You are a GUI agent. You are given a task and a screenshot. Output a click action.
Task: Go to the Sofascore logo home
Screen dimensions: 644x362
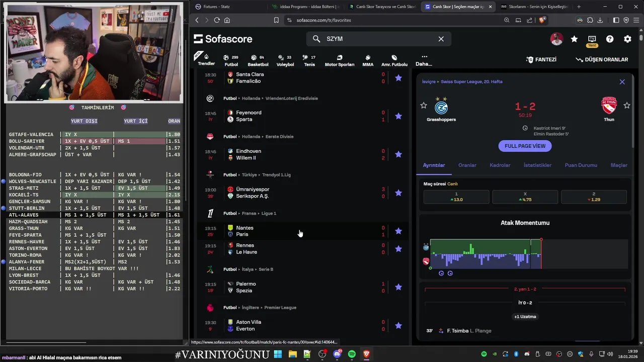click(x=223, y=39)
